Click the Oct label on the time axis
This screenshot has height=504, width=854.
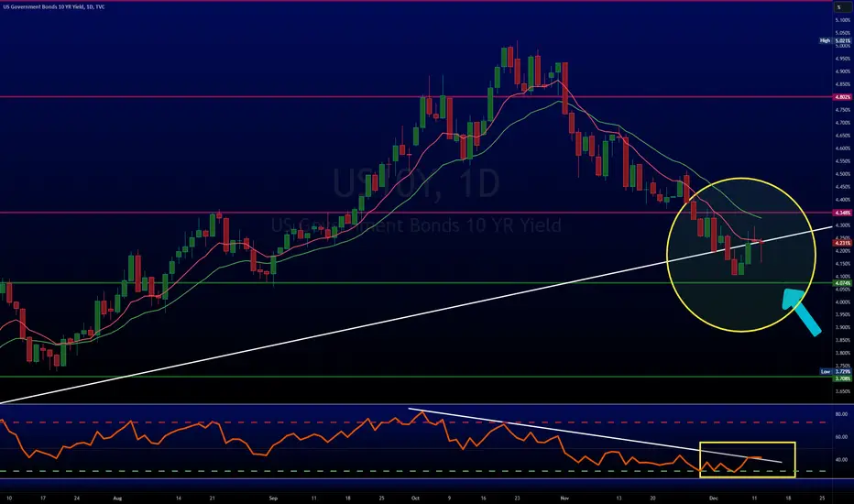(416, 498)
